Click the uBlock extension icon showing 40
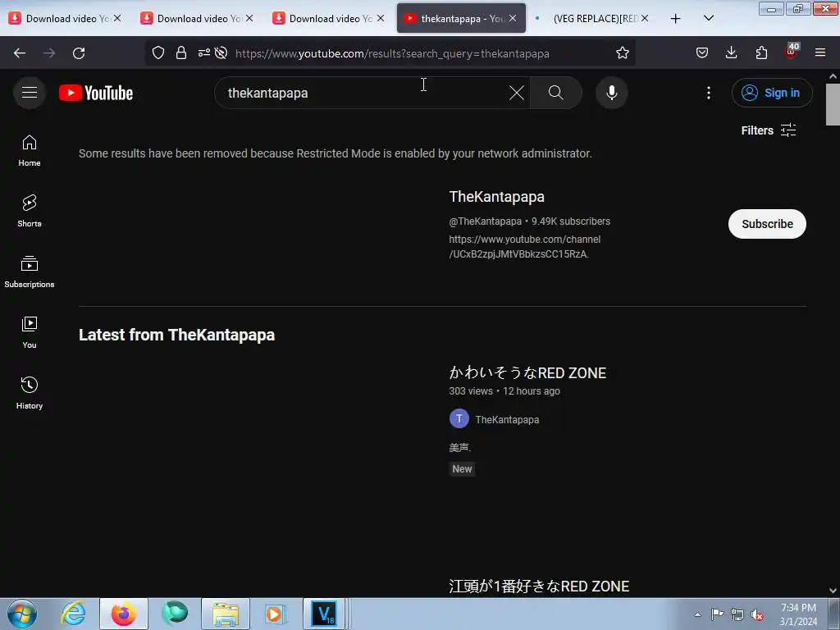This screenshot has width=840, height=630. coord(792,52)
